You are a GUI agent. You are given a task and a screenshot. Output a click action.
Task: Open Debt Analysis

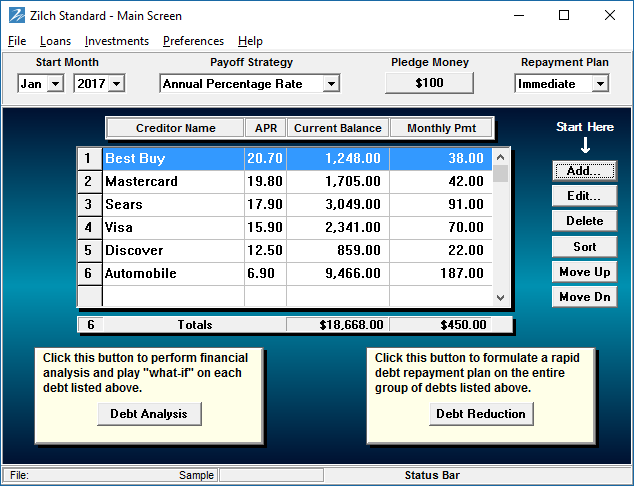[149, 414]
